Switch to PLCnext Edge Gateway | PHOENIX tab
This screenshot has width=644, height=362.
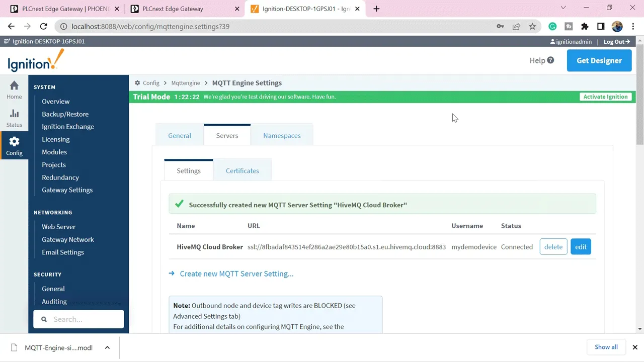pos(65,9)
